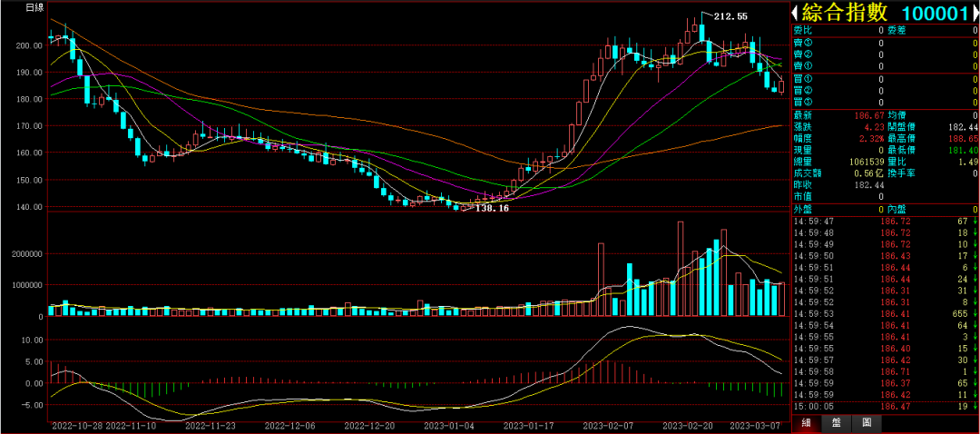Open the 盤 tab
The image size is (980, 434).
[836, 423]
